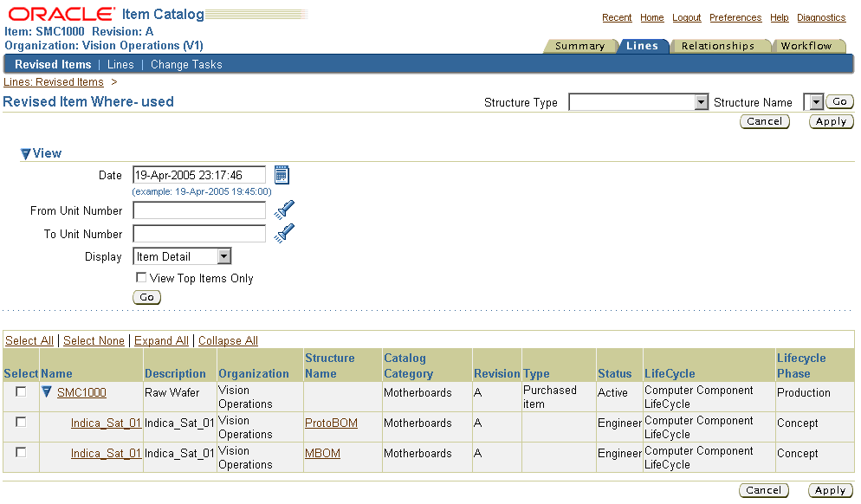The height and width of the screenshot is (504, 861).
Task: Click the Logout link
Action: point(686,17)
